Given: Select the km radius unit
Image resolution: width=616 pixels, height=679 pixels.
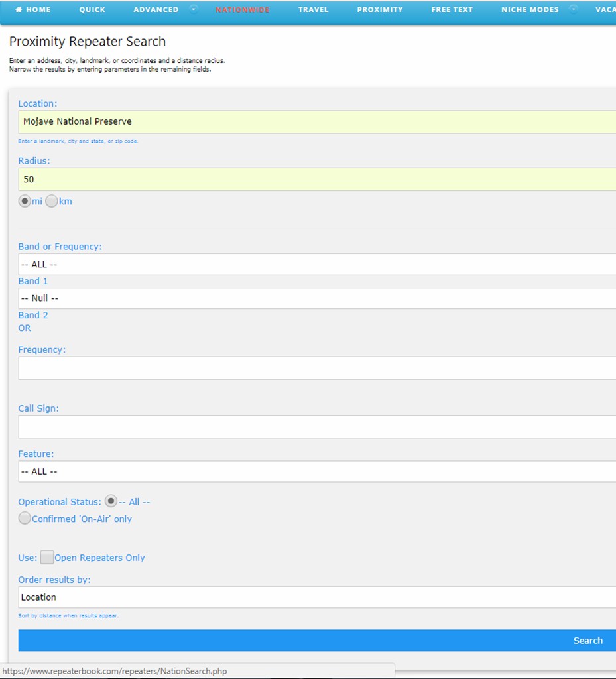Looking at the screenshot, I should tap(52, 202).
